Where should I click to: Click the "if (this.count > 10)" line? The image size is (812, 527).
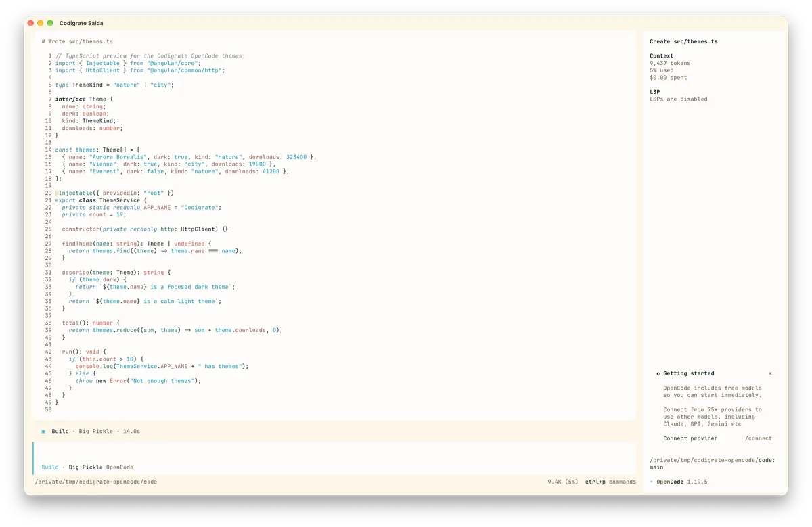[106, 359]
